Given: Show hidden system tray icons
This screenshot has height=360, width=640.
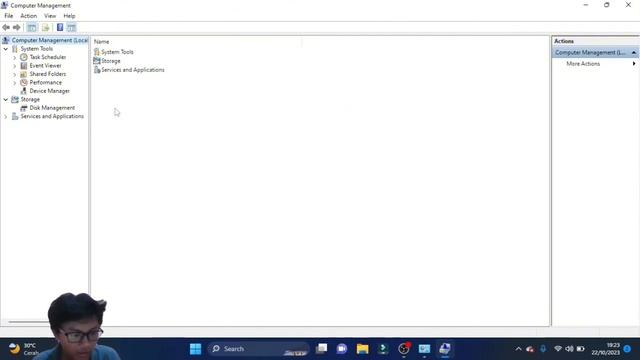Looking at the screenshot, I should (x=518, y=349).
